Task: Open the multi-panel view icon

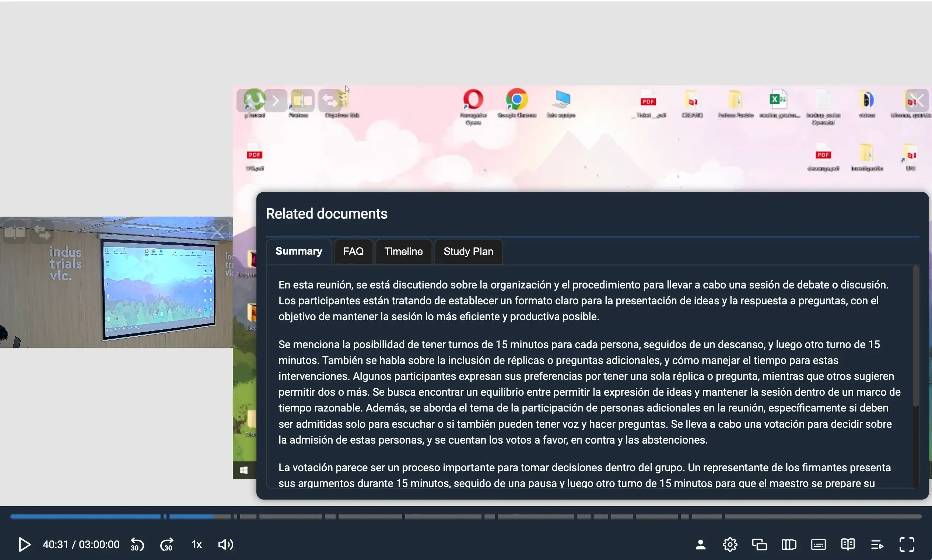Action: [788, 544]
